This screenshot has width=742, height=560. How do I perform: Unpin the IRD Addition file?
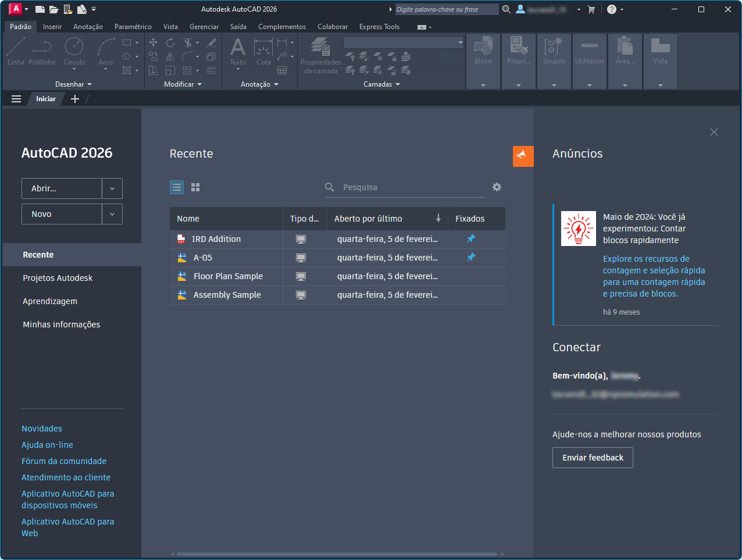(471, 238)
